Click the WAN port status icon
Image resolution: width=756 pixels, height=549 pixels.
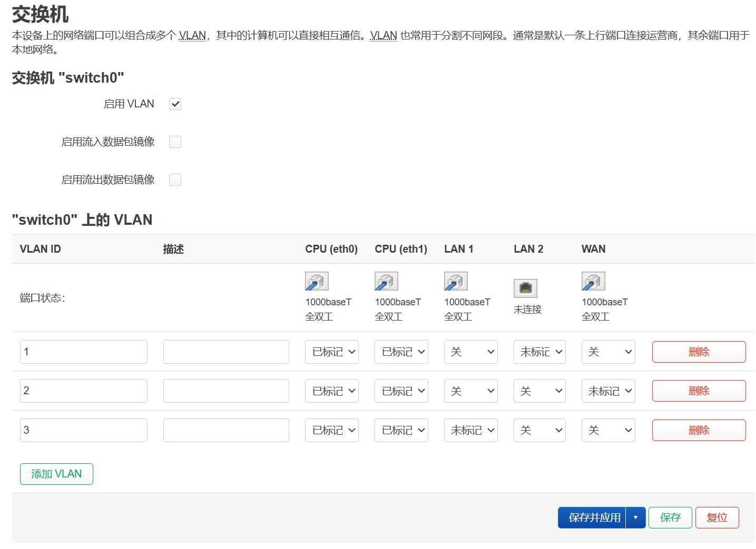(593, 282)
